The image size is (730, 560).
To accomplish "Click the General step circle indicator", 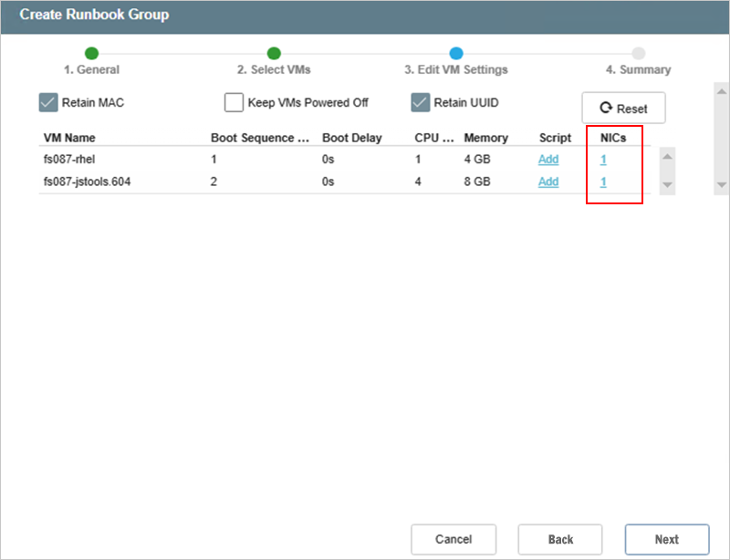I will [x=91, y=54].
